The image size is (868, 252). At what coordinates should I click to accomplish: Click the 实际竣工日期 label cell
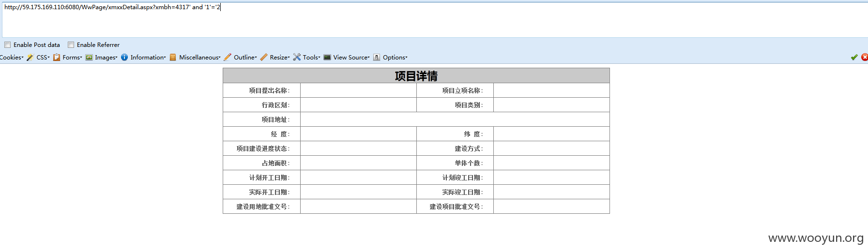pos(455,192)
